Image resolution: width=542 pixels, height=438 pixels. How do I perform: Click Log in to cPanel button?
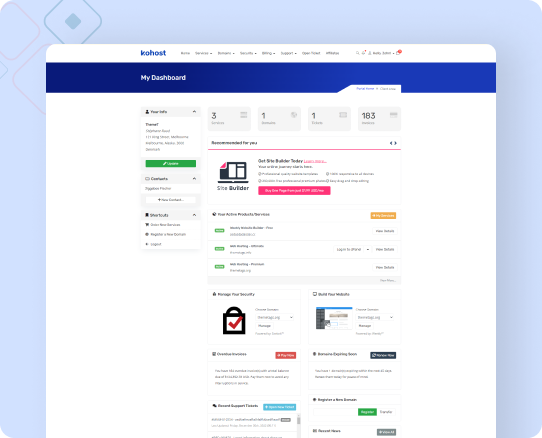point(349,249)
